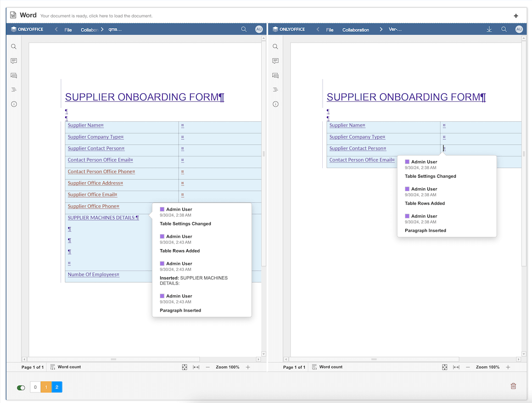Screen dimensions: 532x403
Task: Open the File tab in left editor
Action: (x=68, y=30)
